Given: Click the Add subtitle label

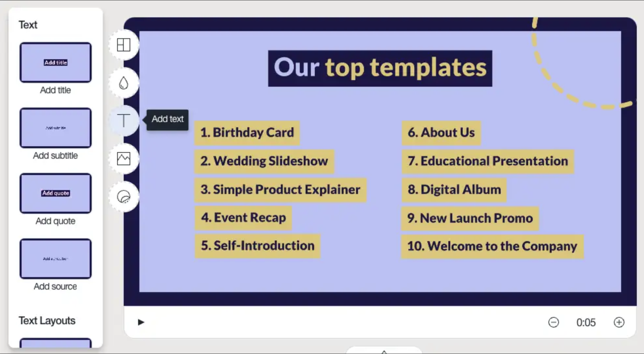Looking at the screenshot, I should click(55, 155).
